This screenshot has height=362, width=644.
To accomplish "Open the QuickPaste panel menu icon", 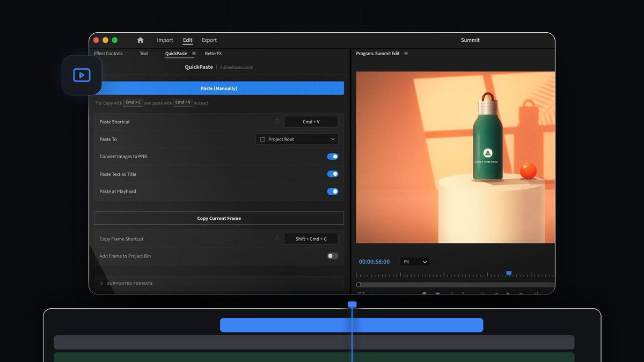I will point(194,54).
